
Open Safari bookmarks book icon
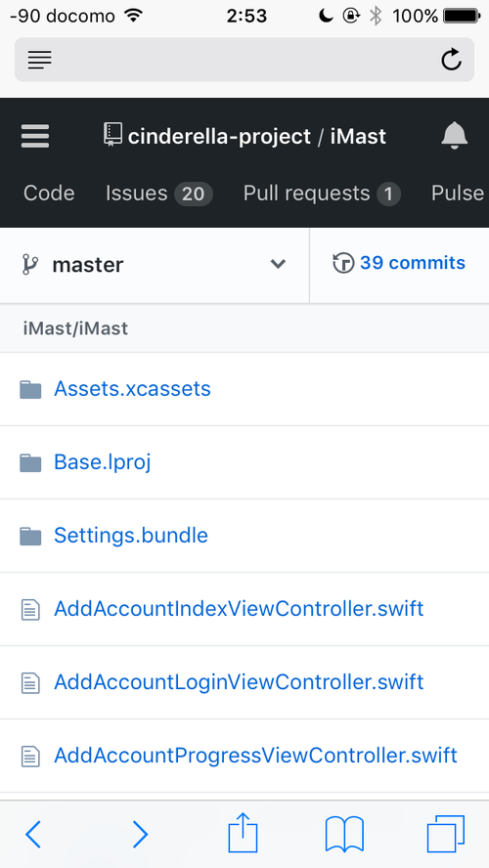(x=344, y=834)
